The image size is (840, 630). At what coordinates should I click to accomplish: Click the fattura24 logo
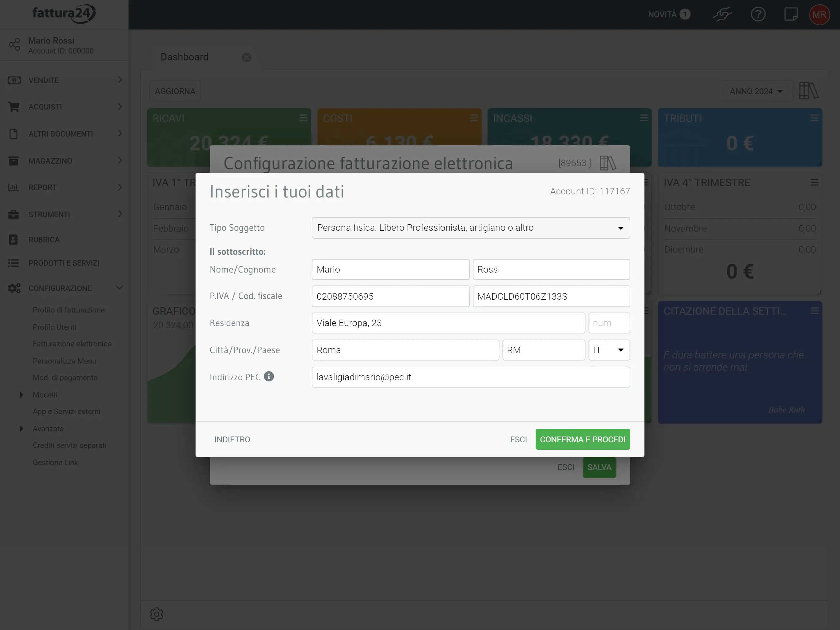pyautogui.click(x=64, y=14)
